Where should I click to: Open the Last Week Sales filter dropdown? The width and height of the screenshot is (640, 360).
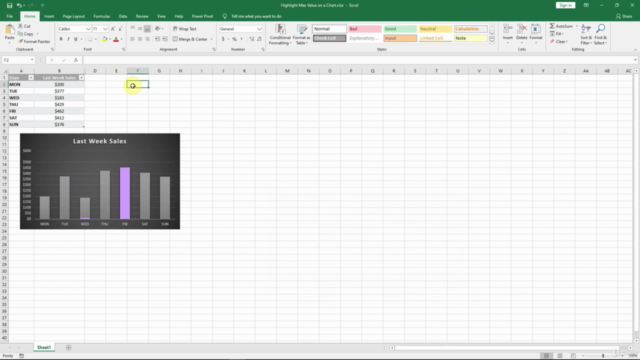click(81, 78)
